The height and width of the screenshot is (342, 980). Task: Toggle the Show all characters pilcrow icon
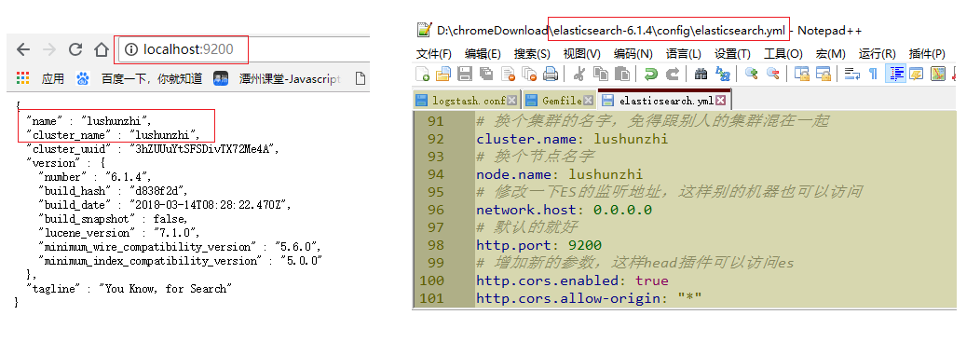[873, 75]
